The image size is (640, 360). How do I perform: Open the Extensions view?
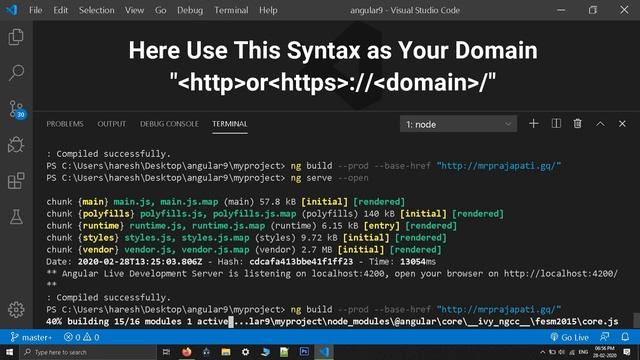tap(16, 181)
